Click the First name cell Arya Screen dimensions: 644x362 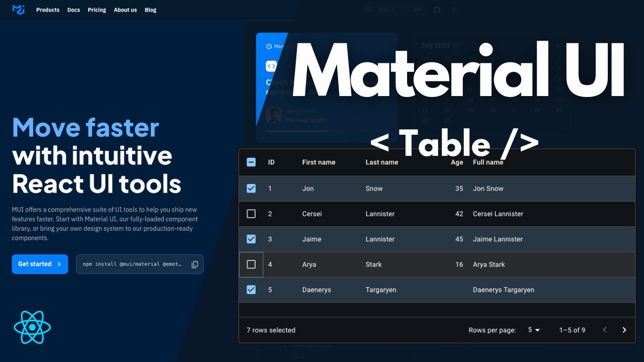(x=309, y=264)
